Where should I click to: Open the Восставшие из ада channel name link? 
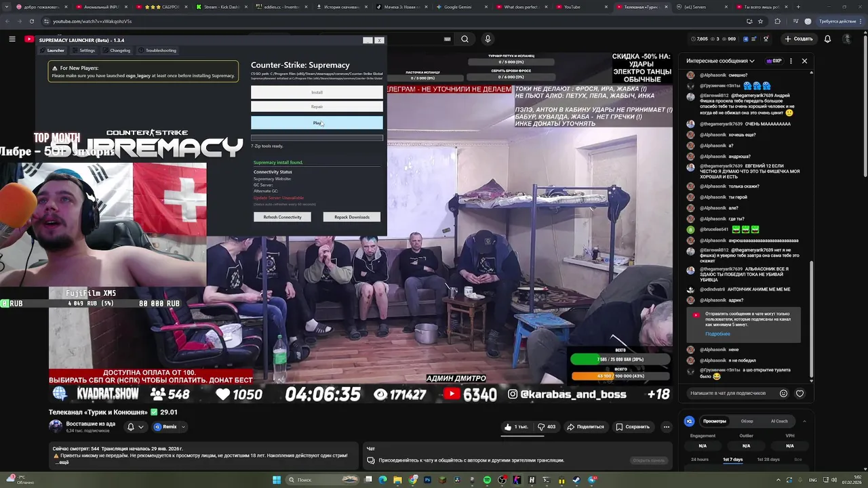(91, 424)
